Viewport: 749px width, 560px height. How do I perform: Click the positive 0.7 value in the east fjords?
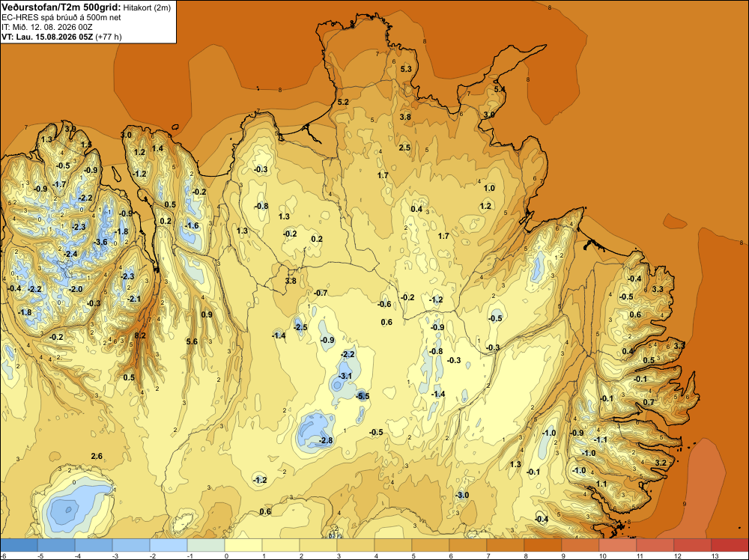click(648, 403)
